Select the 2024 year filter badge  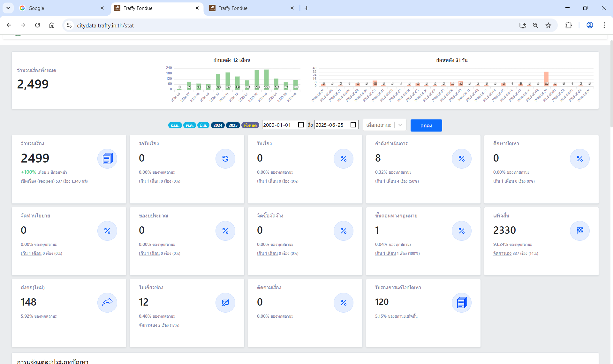218,125
